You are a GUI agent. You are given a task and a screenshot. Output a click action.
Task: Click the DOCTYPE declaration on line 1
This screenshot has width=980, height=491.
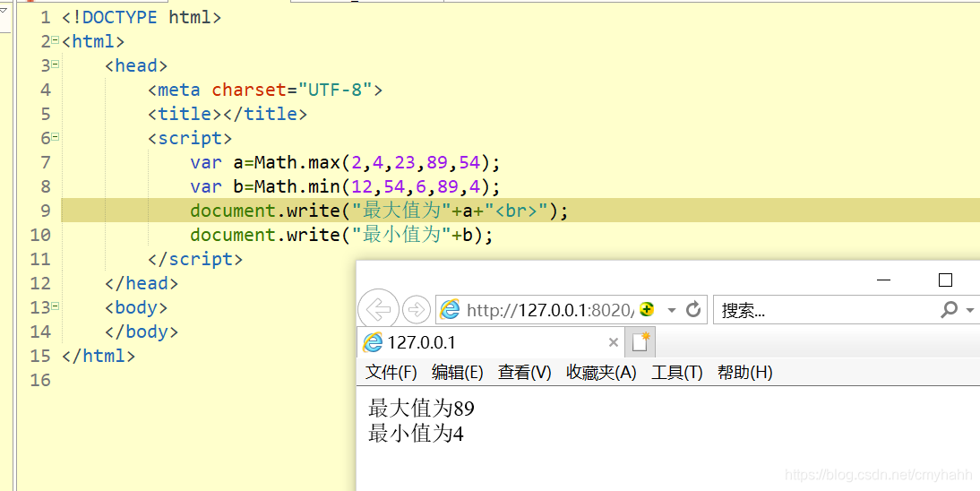pyautogui.click(x=142, y=17)
